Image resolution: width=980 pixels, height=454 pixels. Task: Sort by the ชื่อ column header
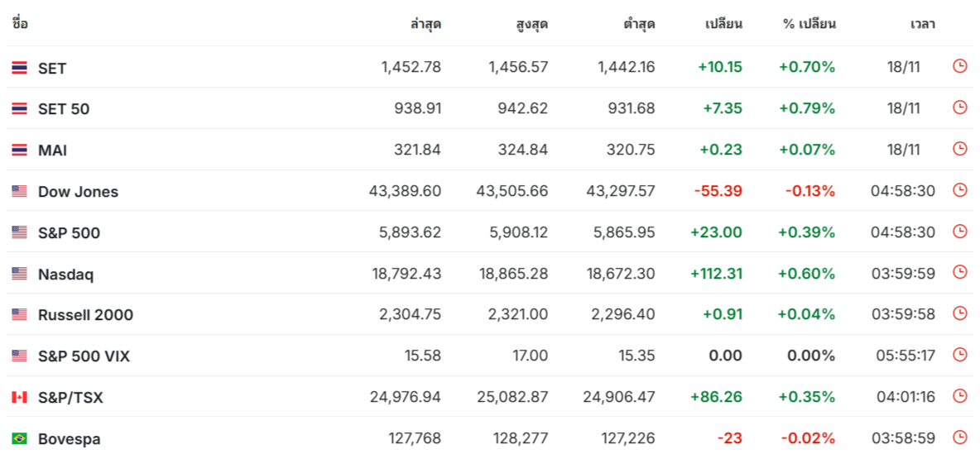point(20,24)
